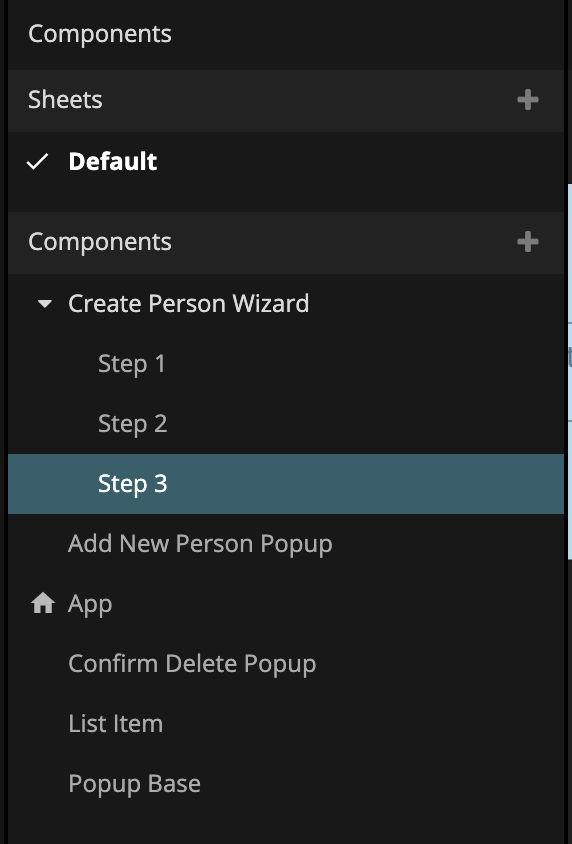
Task: Select the List Item component
Action: coord(115,723)
